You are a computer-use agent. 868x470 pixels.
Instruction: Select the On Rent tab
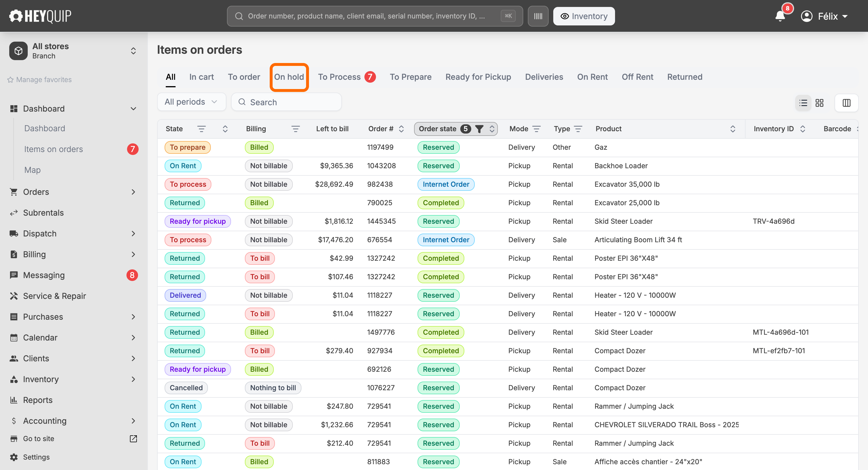point(592,77)
